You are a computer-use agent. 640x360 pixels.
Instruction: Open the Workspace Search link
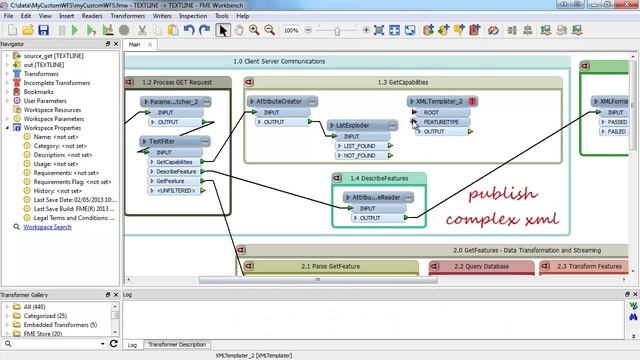[47, 227]
